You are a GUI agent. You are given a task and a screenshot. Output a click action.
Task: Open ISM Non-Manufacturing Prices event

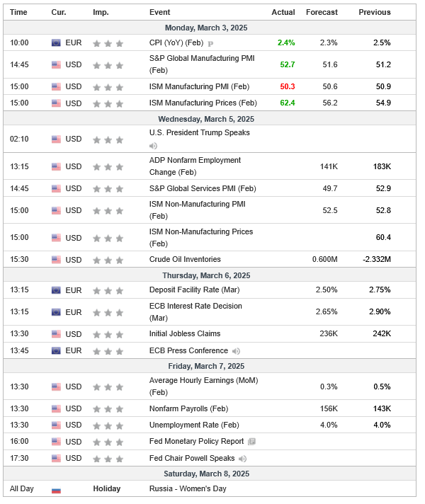pyautogui.click(x=201, y=238)
